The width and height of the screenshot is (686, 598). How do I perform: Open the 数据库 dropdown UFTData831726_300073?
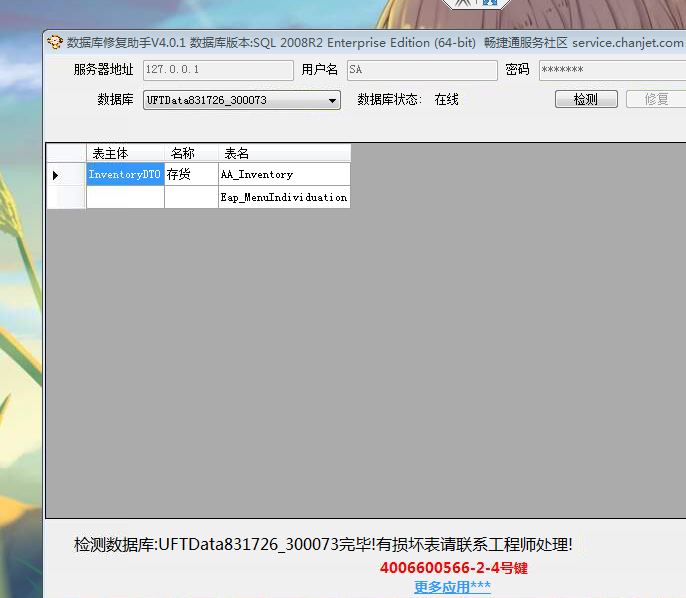[x=242, y=100]
